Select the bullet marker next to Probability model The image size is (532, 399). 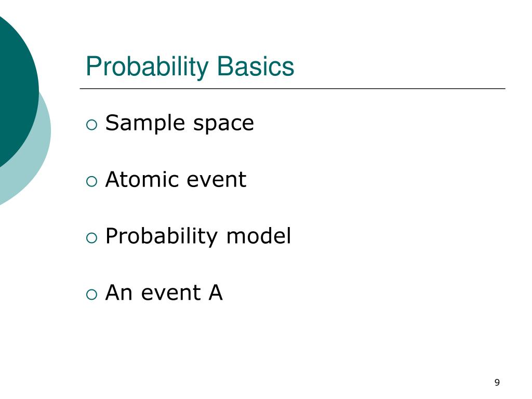coord(91,238)
